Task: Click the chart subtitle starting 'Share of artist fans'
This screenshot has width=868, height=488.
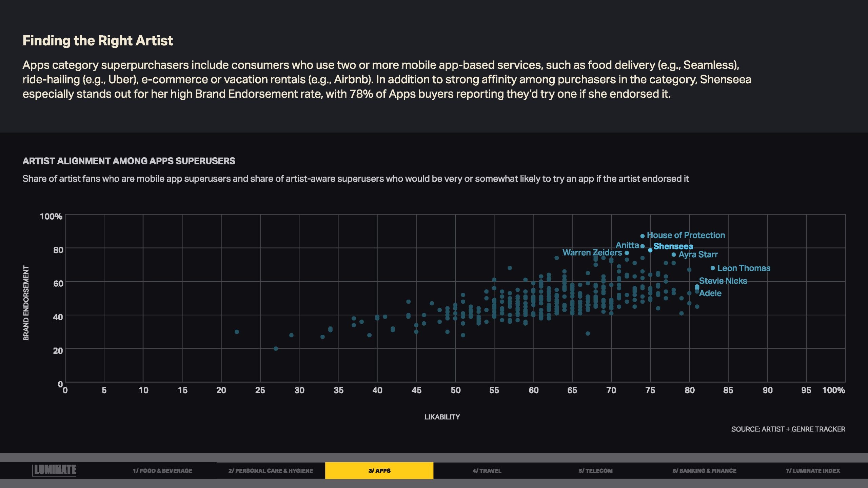Action: tap(356, 179)
